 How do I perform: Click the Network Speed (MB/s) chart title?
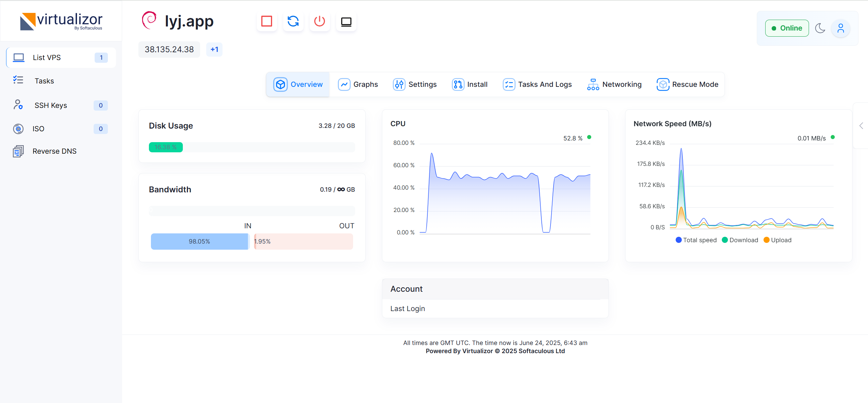672,124
